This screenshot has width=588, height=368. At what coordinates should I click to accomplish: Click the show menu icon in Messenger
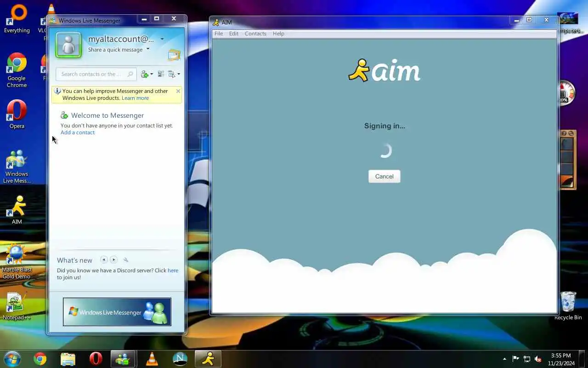(x=172, y=74)
